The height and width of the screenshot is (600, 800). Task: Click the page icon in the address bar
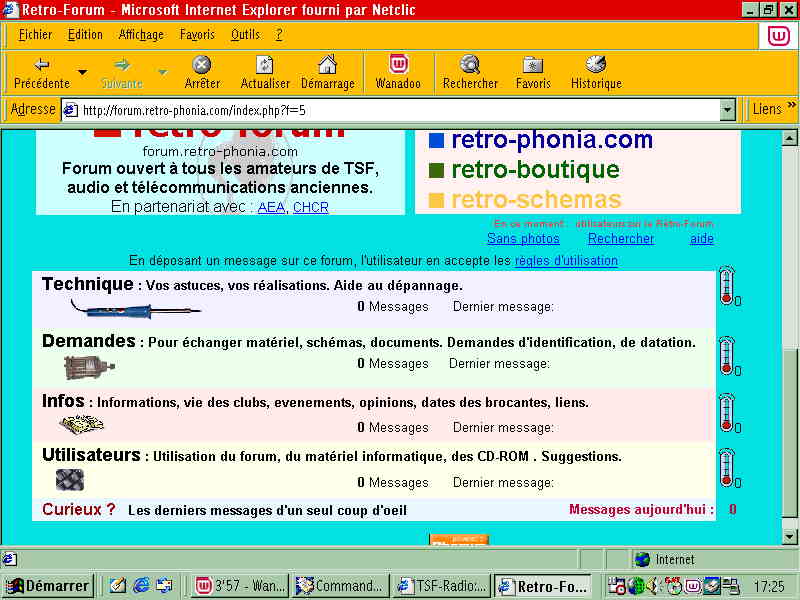(70, 110)
